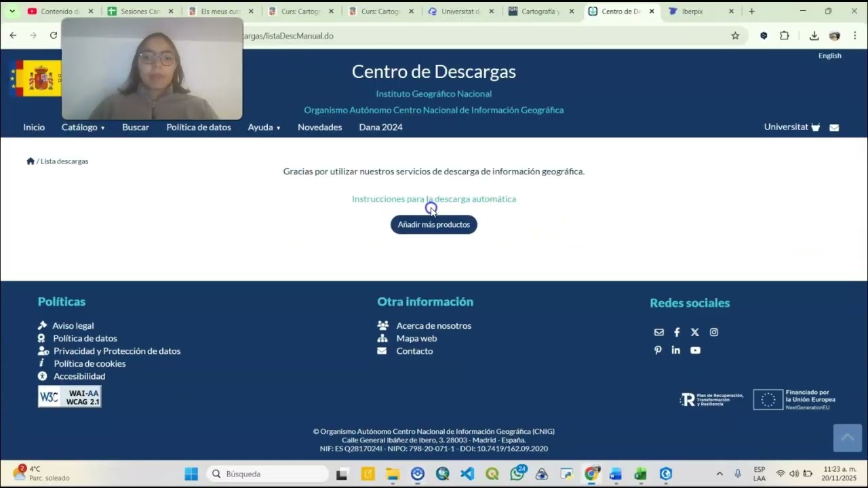868x488 pixels.
Task: Switch to the Universitat browser tab
Action: tap(460, 12)
